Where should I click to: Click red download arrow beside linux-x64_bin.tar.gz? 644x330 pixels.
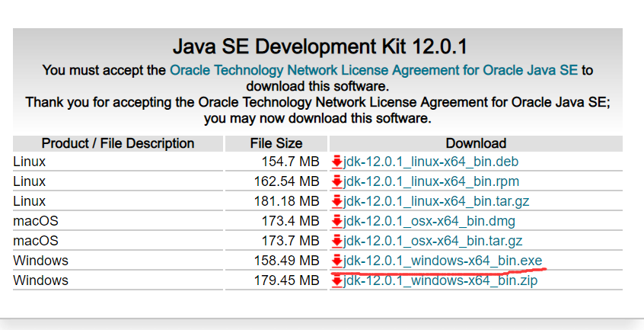point(337,201)
